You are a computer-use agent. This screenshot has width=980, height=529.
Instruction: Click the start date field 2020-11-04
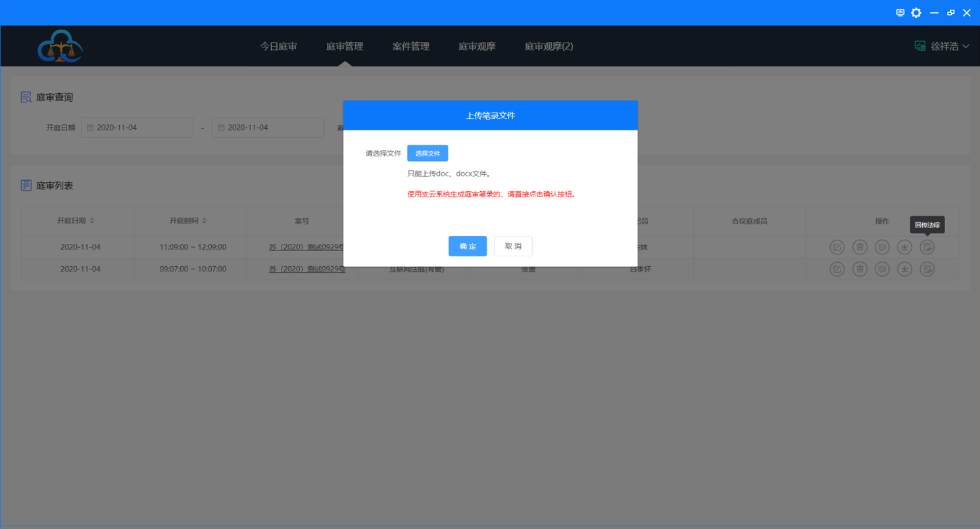pyautogui.click(x=137, y=127)
